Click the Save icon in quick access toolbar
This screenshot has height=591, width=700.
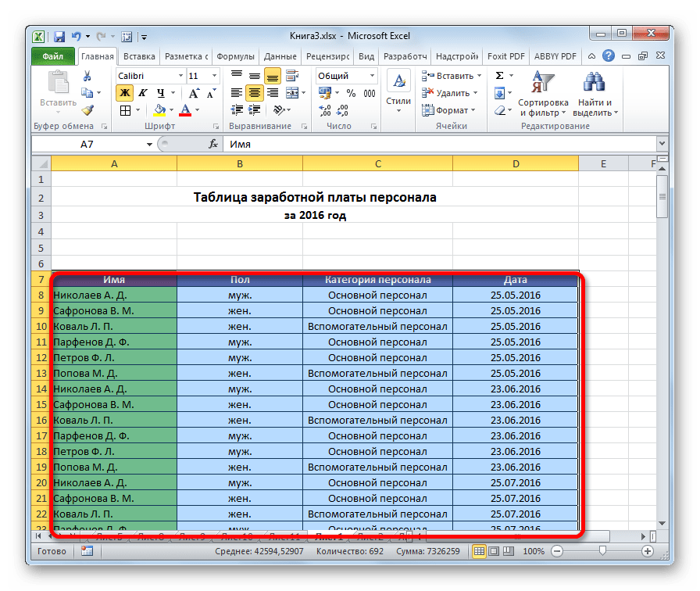pos(59,36)
